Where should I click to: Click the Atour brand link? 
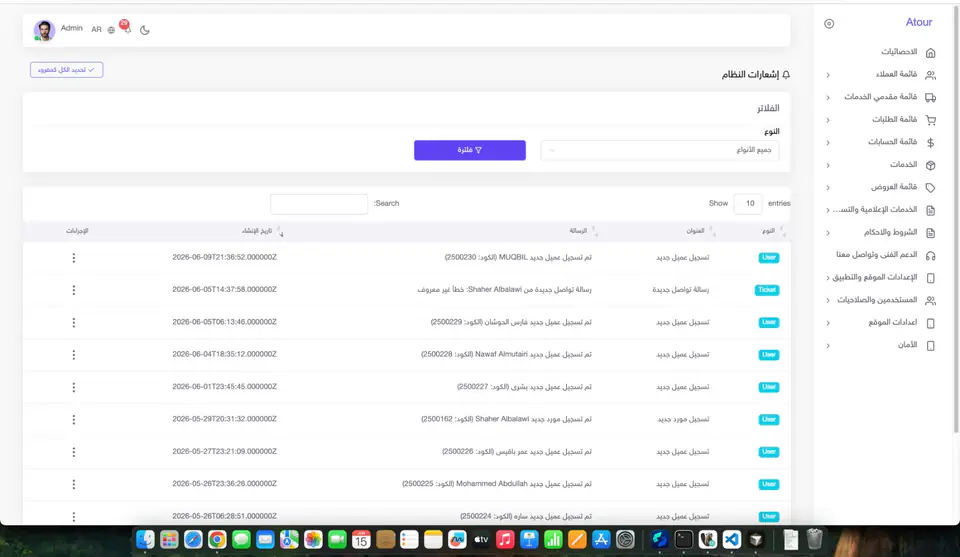tap(918, 23)
